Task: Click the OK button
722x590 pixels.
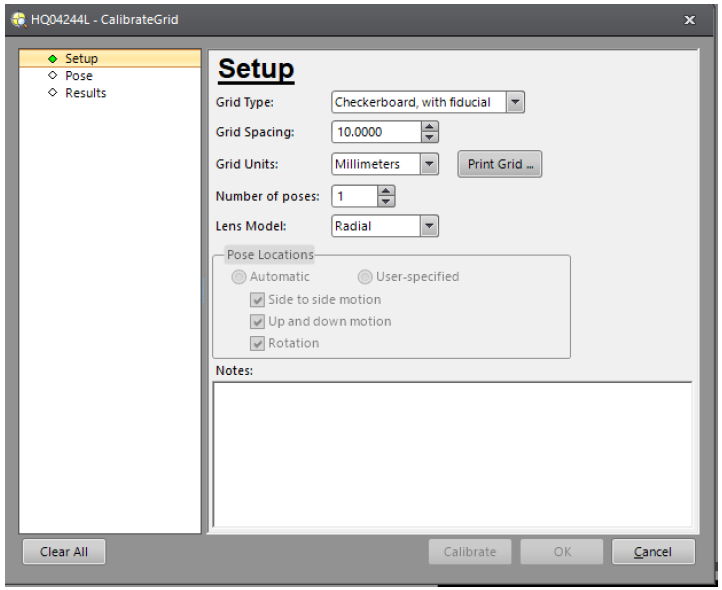Action: (x=562, y=551)
